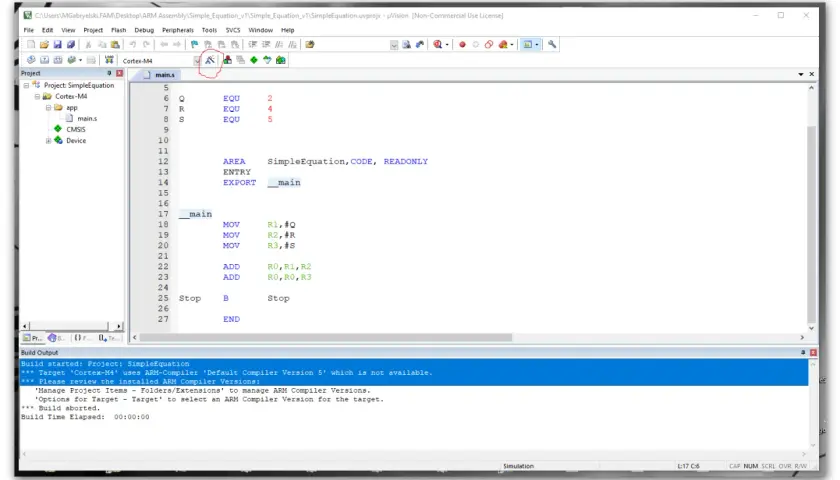840x480 pixels.
Task: Open the debug start dropdown arrow
Action: tap(447, 45)
